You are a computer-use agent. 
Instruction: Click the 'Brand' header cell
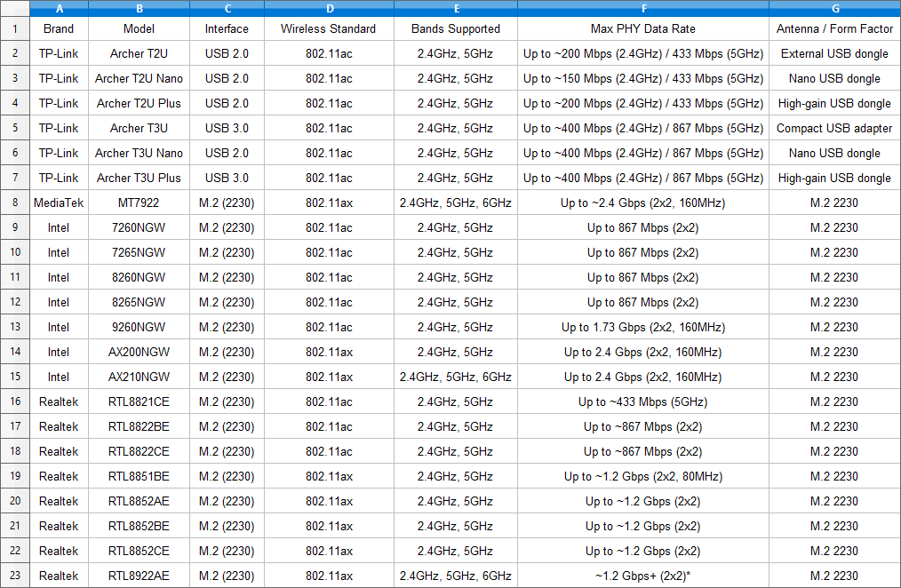coord(59,28)
